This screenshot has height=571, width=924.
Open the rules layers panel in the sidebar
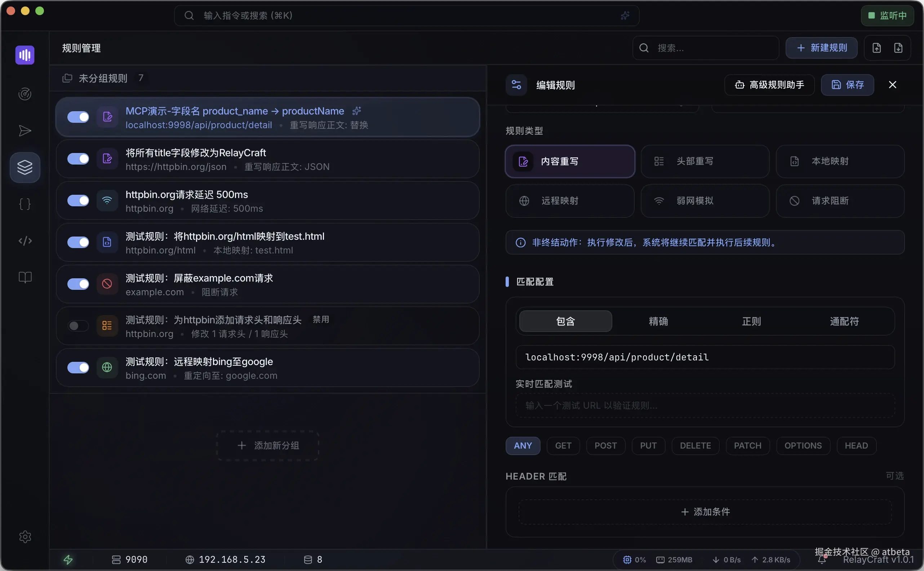coord(25,167)
